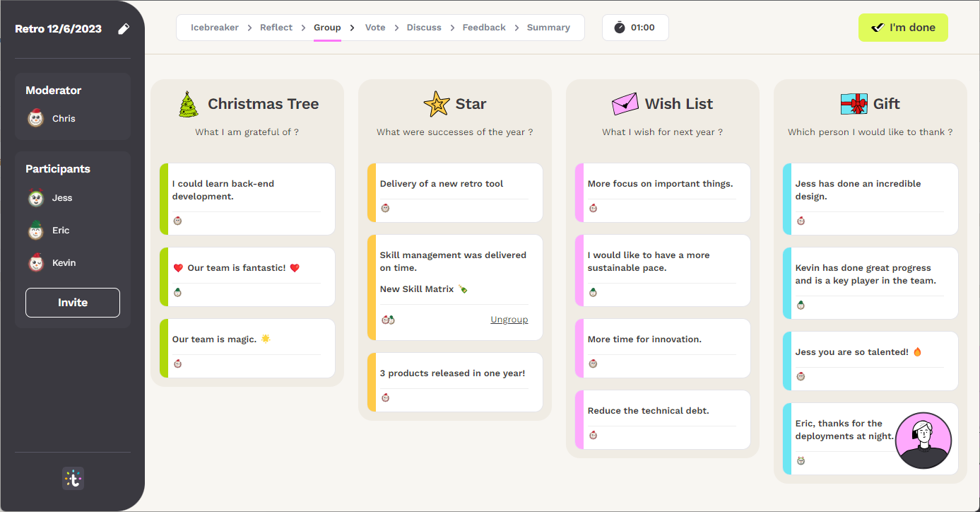The height and width of the screenshot is (512, 980).
Task: Open the Discuss stage
Action: click(424, 27)
